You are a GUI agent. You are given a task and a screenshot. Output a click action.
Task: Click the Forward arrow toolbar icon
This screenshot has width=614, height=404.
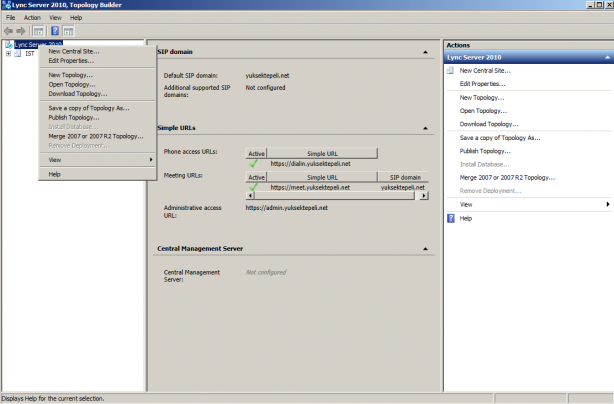21,31
